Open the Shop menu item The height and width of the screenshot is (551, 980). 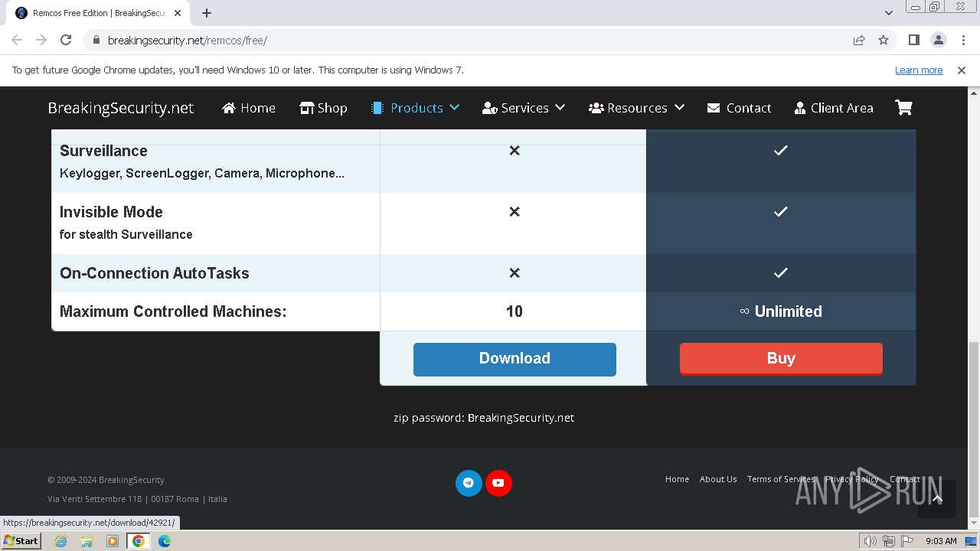(x=323, y=108)
